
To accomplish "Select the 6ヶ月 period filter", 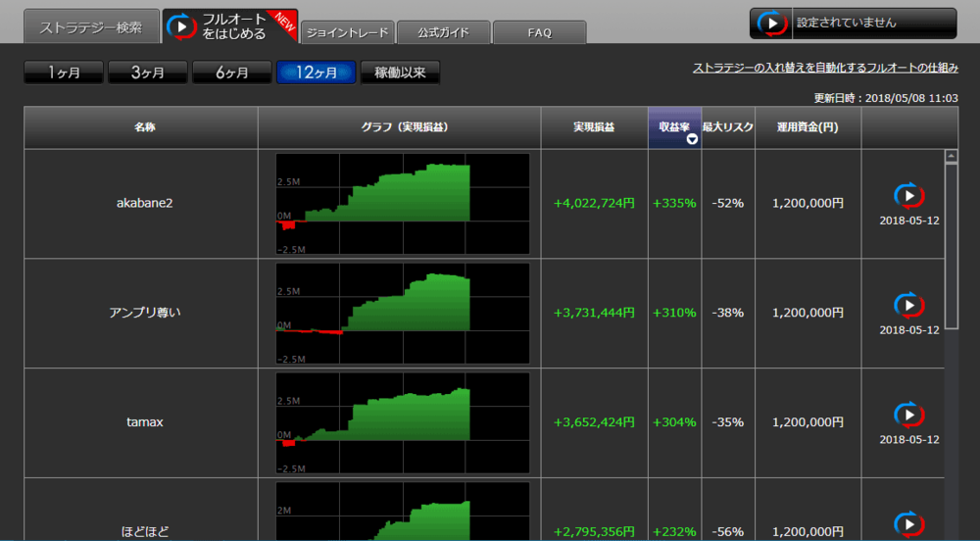I will pyautogui.click(x=231, y=73).
